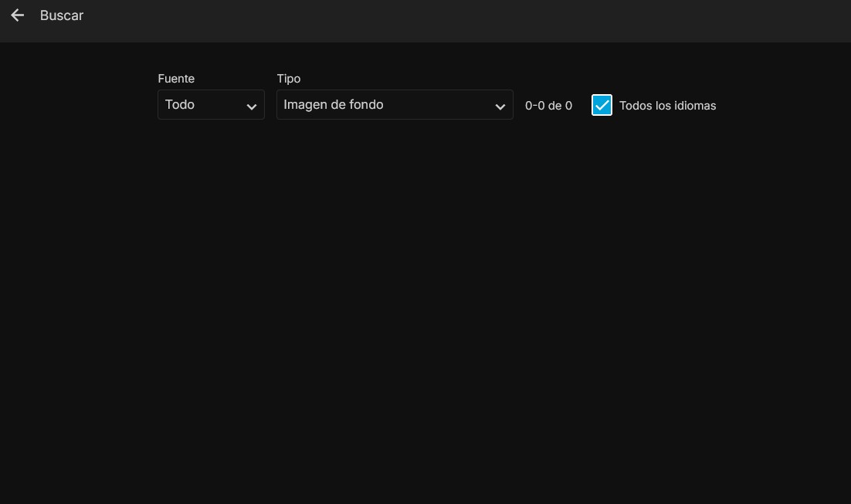Uncheck the Todos los idiomas checkbox
Screen dimensions: 851x504
[602, 105]
